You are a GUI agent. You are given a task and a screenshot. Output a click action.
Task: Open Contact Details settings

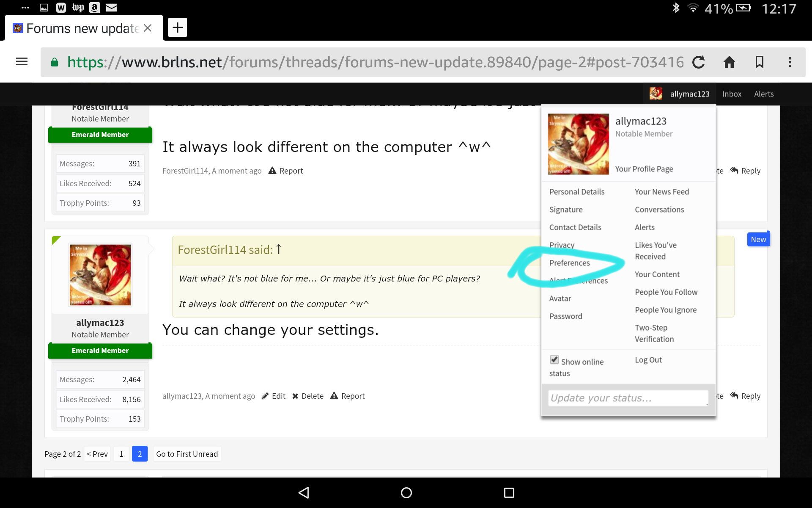click(x=575, y=227)
